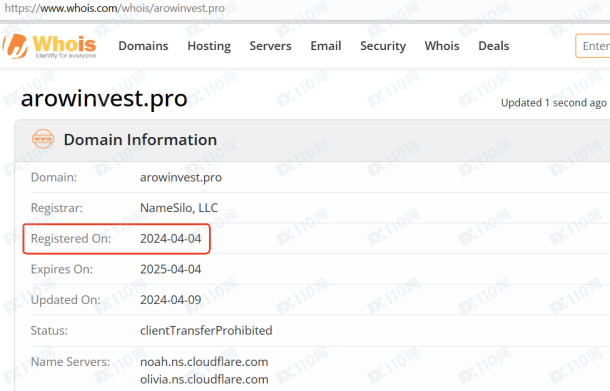Focus the Enter domain search field
Screen dimensions: 610x391
(593, 46)
